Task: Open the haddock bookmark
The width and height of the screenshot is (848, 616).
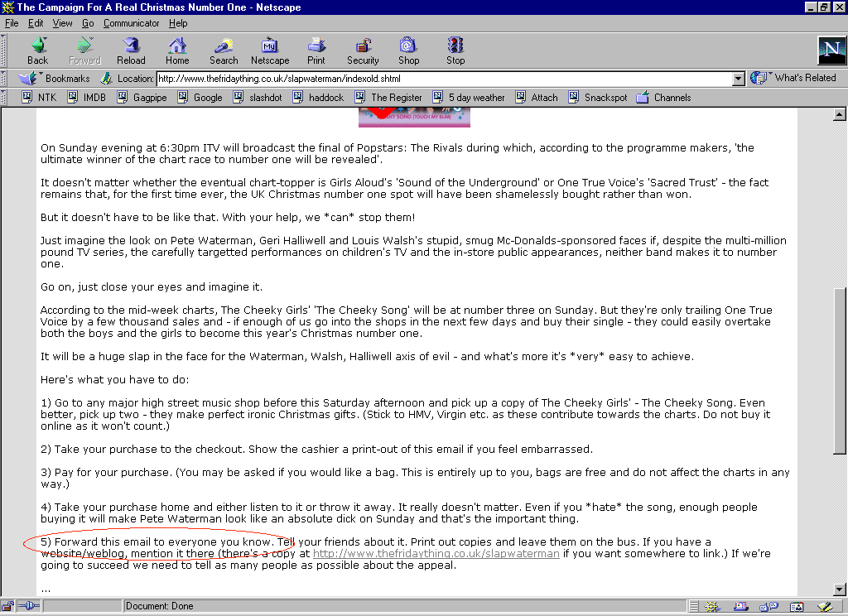Action: click(318, 98)
